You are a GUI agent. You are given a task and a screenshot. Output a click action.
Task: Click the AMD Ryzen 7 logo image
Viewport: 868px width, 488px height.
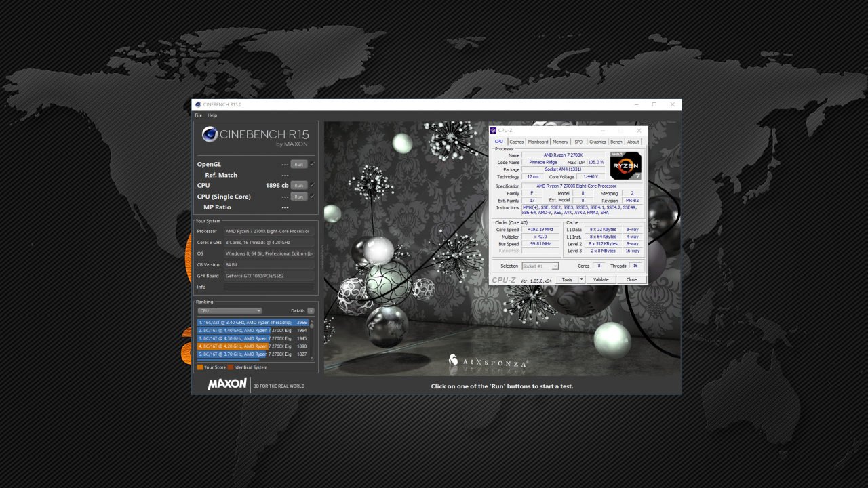point(625,166)
